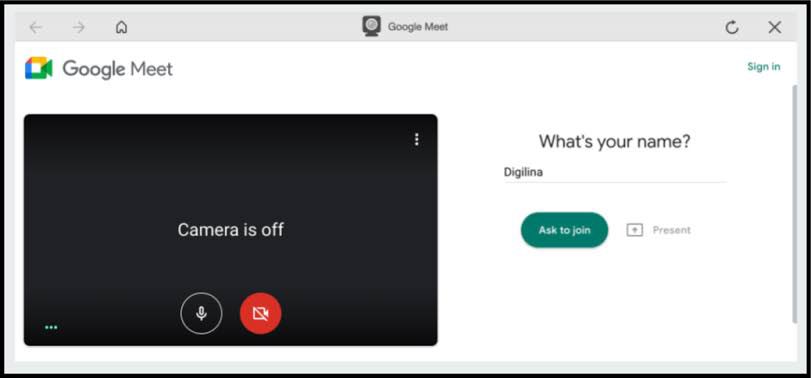The image size is (811, 378).
Task: Go forward with the right arrow
Action: click(79, 27)
